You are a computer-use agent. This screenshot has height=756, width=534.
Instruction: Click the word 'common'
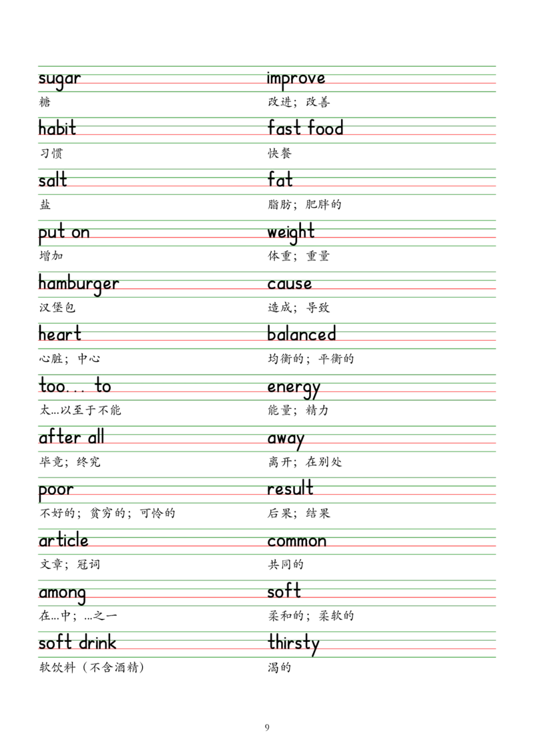(x=296, y=542)
